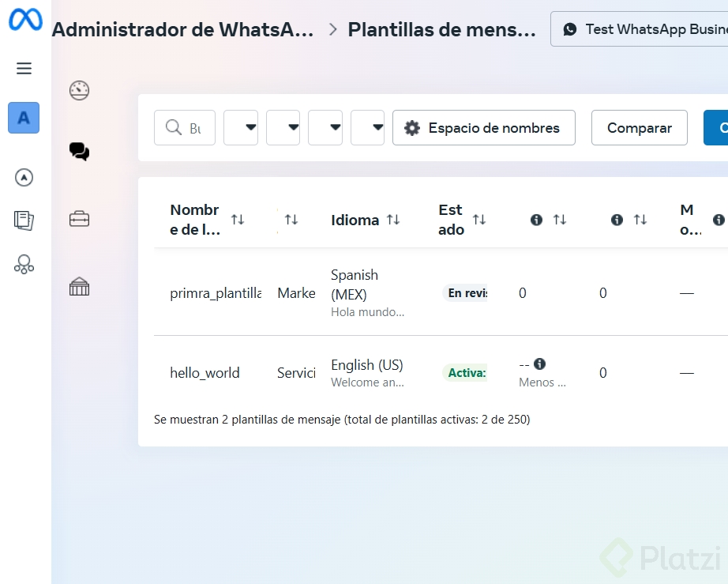Click the Comparar button
This screenshot has height=584, width=728.
pos(640,128)
